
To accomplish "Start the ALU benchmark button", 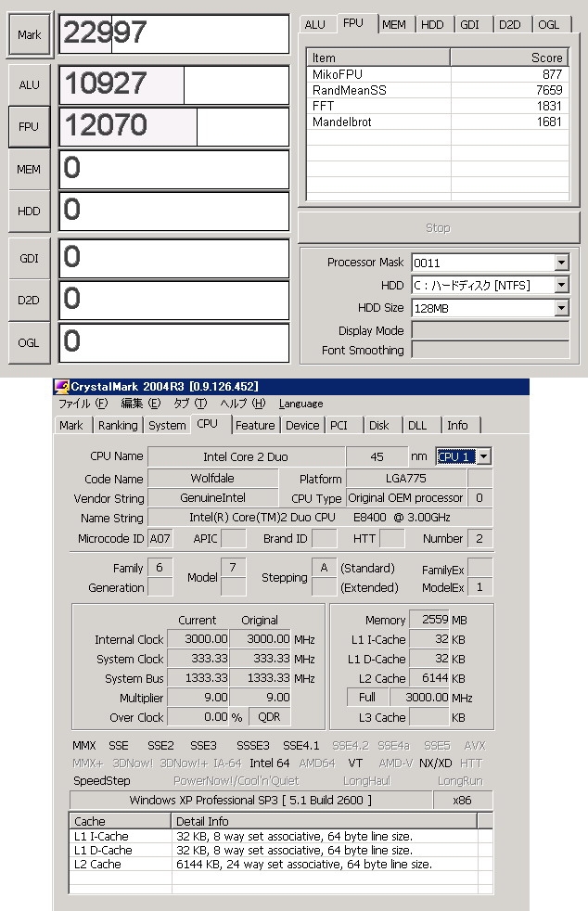I will 30,84.
